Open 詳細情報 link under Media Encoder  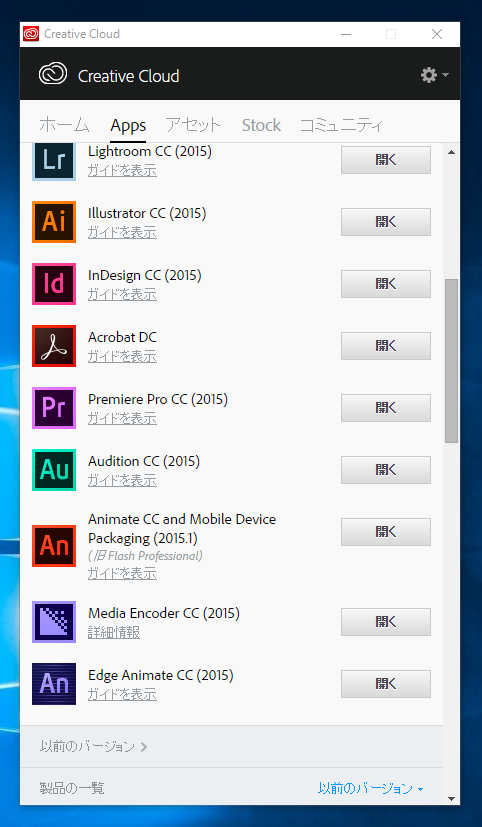pos(114,632)
